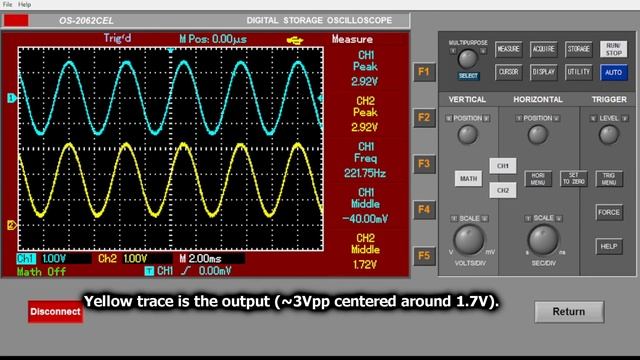
Task: Click the blue AUTO button
Action: point(613,73)
